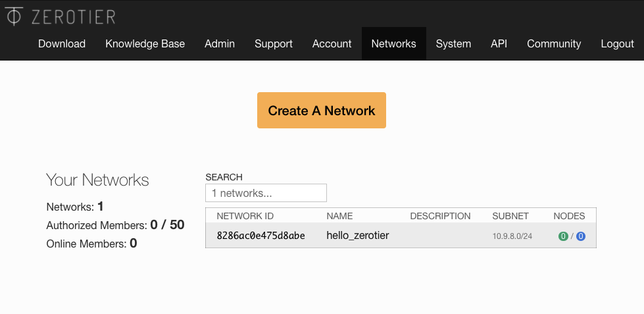
Task: Click the Create A Network button
Action: [x=322, y=110]
